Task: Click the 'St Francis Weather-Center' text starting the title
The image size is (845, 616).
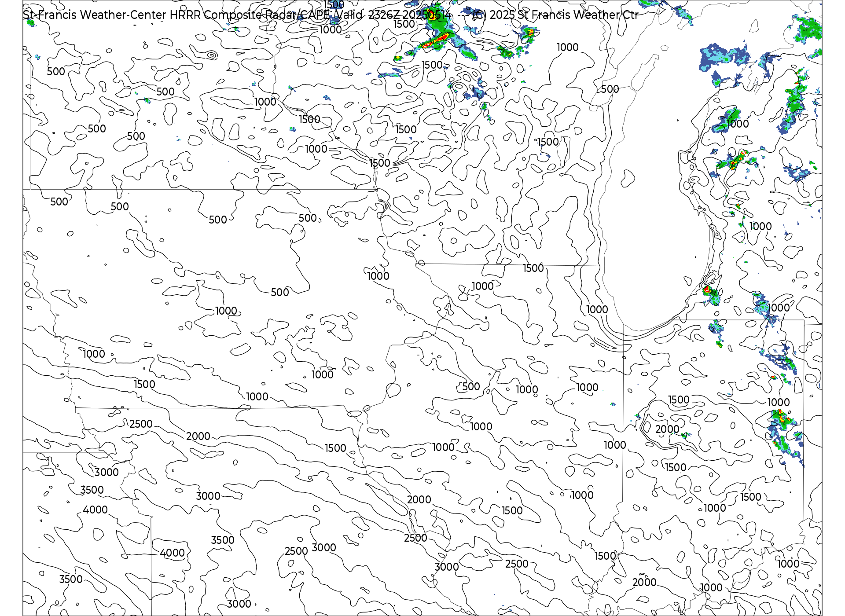Action: (x=95, y=15)
